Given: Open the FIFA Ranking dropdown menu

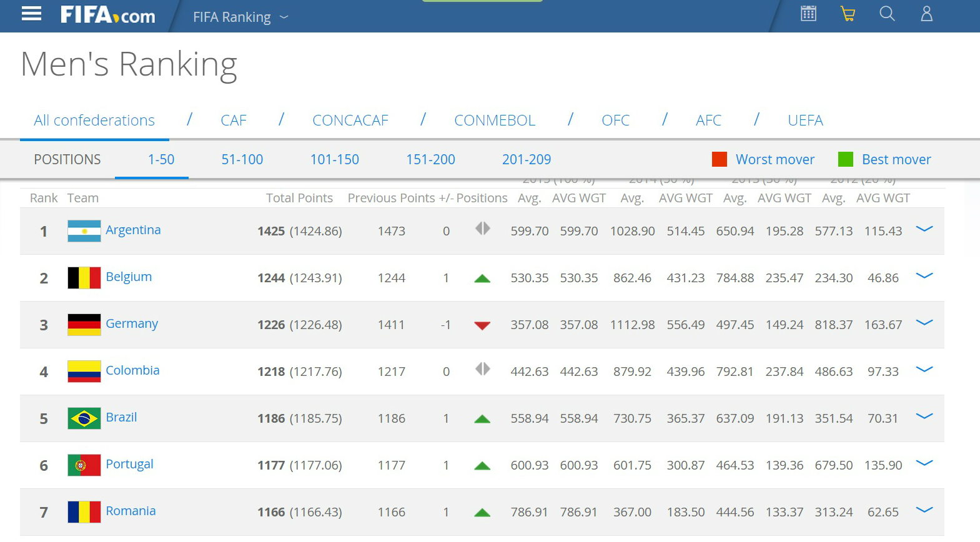Looking at the screenshot, I should [x=240, y=17].
